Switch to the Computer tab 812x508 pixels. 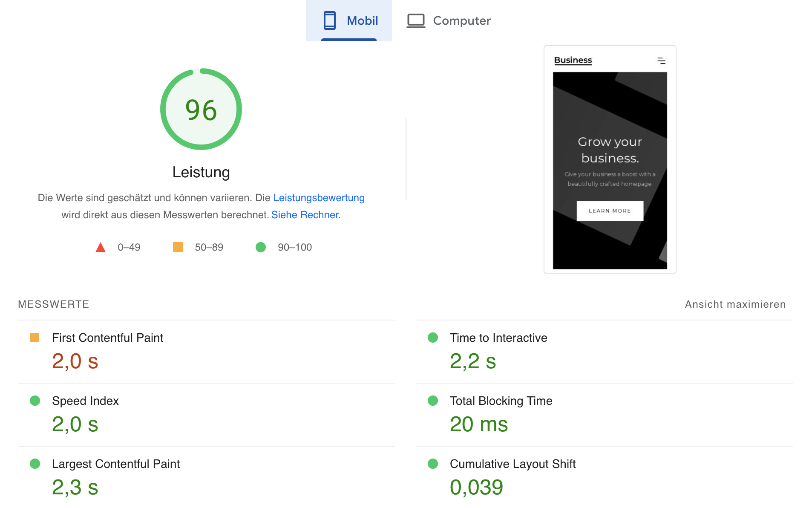449,20
